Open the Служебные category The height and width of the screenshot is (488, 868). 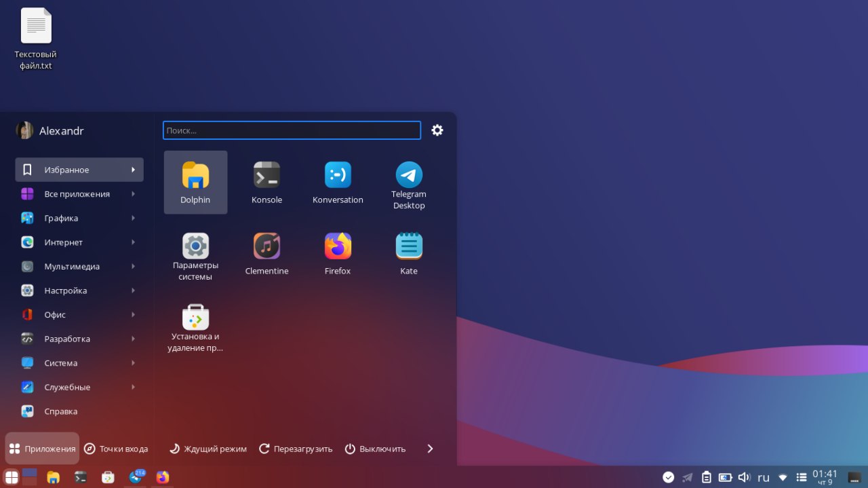coord(79,387)
